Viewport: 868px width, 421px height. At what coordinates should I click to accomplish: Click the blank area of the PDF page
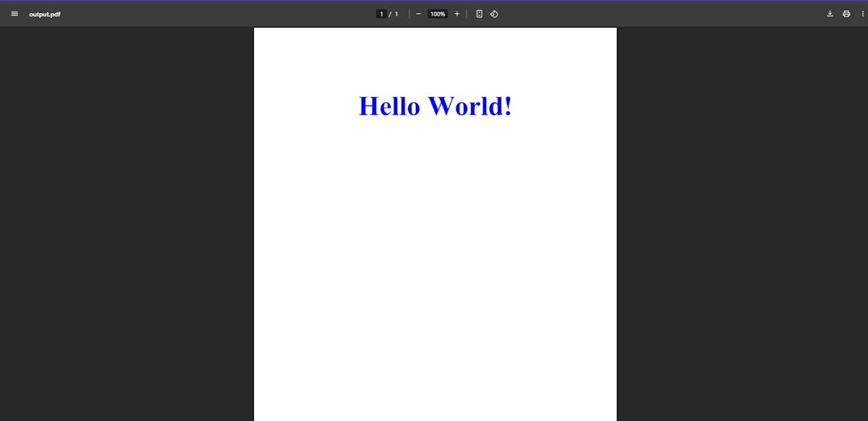435,275
